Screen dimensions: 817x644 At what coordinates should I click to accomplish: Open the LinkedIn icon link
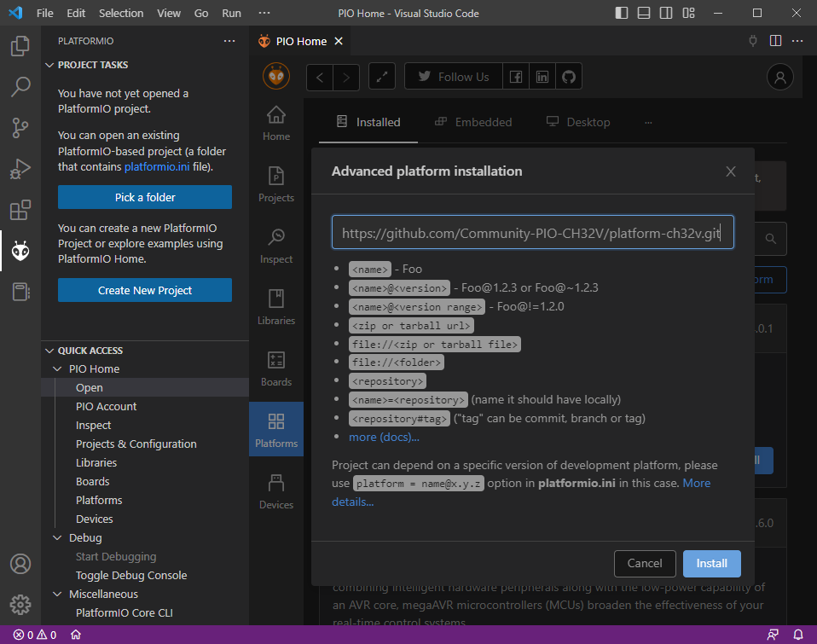[x=542, y=77]
